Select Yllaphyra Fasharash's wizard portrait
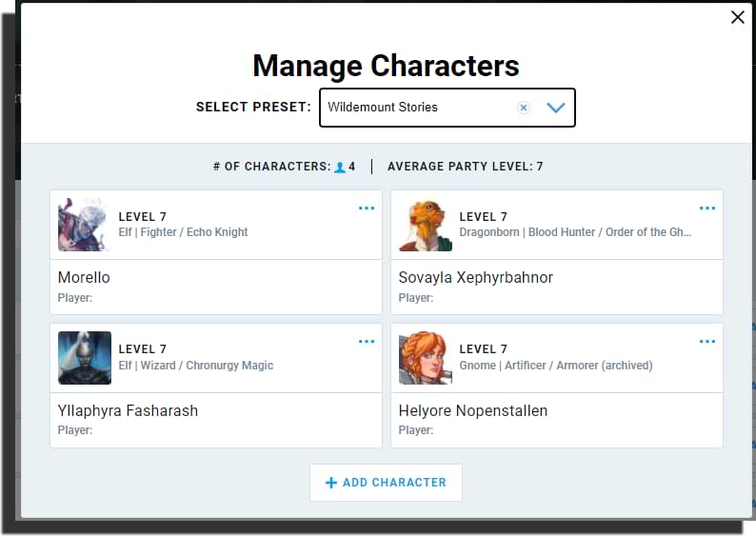 click(85, 358)
